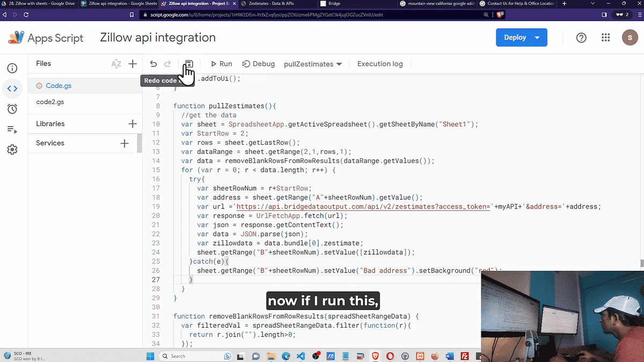Click line number 27 in the gutter

point(156,279)
